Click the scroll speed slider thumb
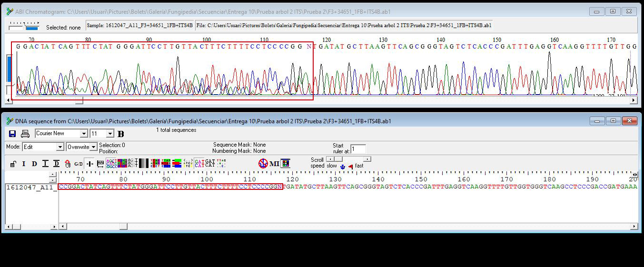644x267 pixels. click(x=337, y=159)
